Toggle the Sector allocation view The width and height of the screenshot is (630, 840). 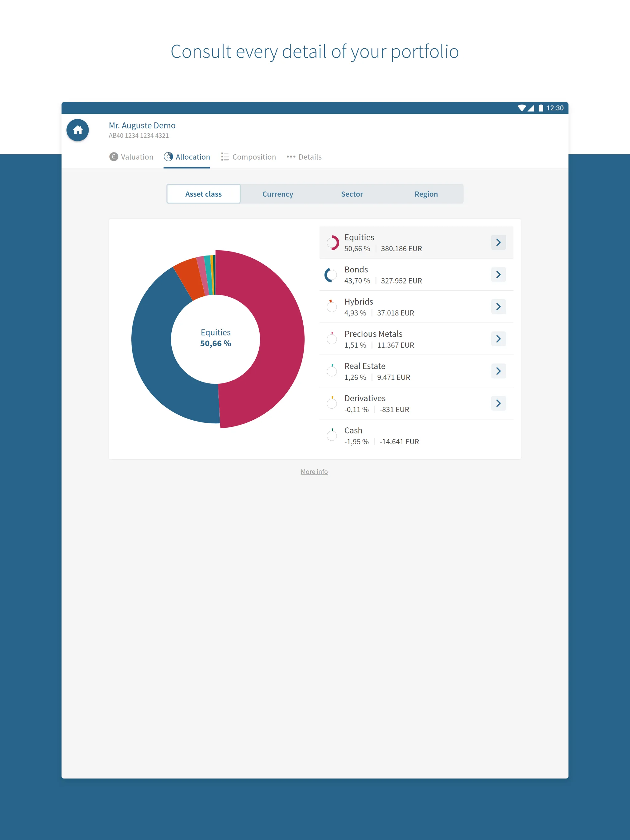click(x=353, y=194)
